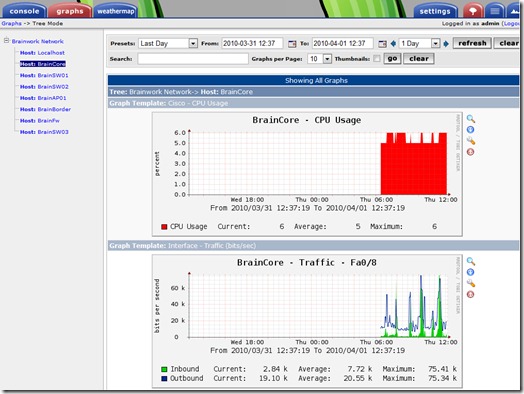Open the graphs tab

70,11
